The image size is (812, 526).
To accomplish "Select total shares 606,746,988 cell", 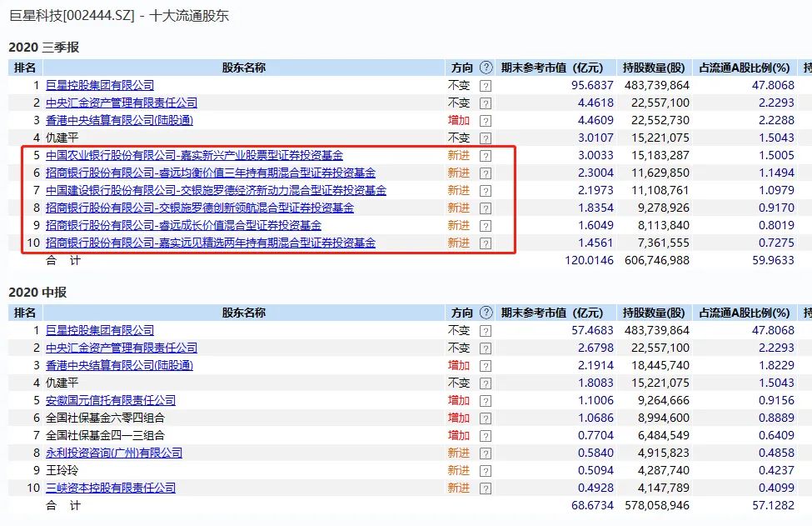I will 657,260.
